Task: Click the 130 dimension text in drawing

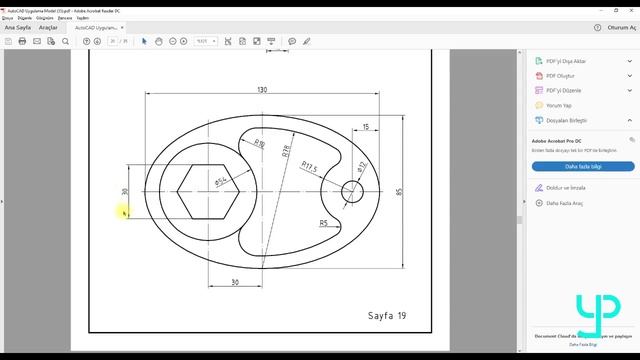Action: [262, 90]
